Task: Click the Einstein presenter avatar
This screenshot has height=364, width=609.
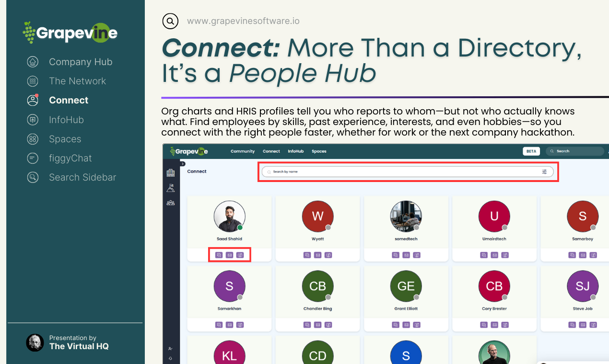Action: pos(35,342)
